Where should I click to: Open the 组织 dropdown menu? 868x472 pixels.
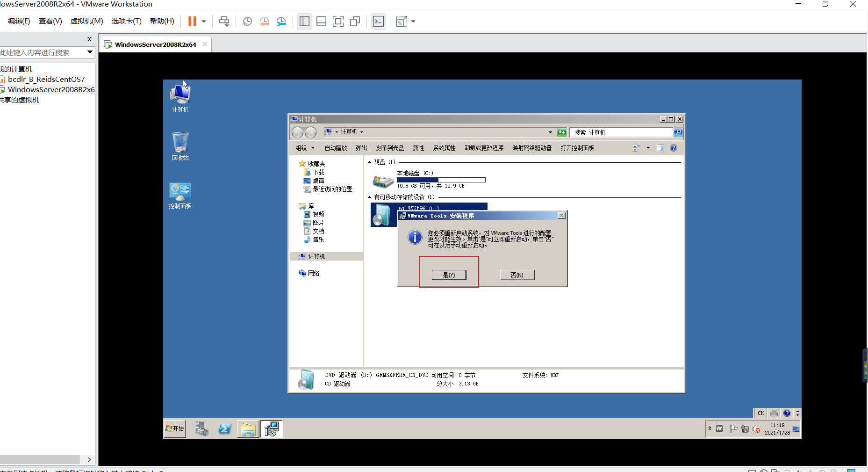tap(304, 148)
